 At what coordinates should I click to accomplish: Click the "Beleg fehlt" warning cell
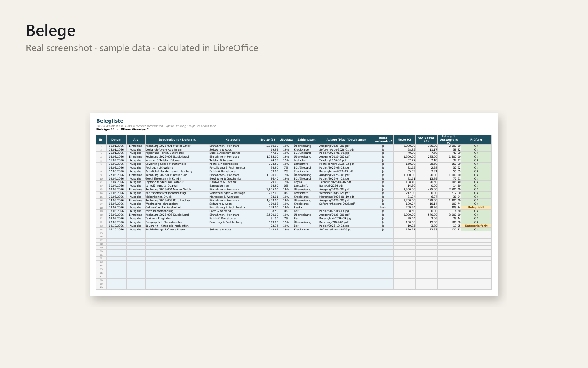pyautogui.click(x=476, y=208)
